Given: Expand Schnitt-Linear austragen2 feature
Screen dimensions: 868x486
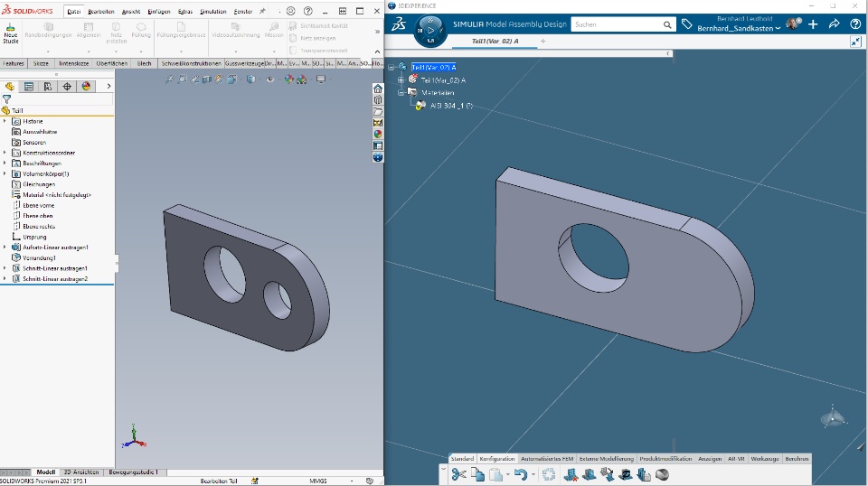Looking at the screenshot, I should [5, 278].
